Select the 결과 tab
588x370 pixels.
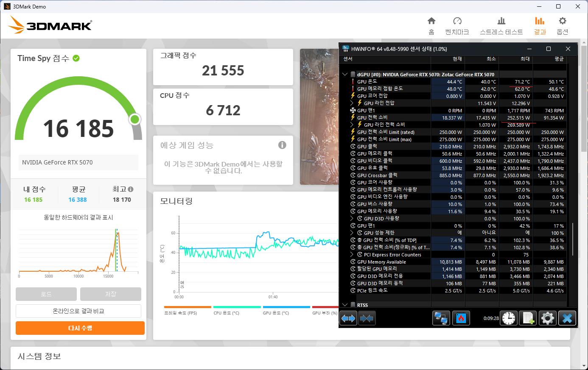click(540, 26)
